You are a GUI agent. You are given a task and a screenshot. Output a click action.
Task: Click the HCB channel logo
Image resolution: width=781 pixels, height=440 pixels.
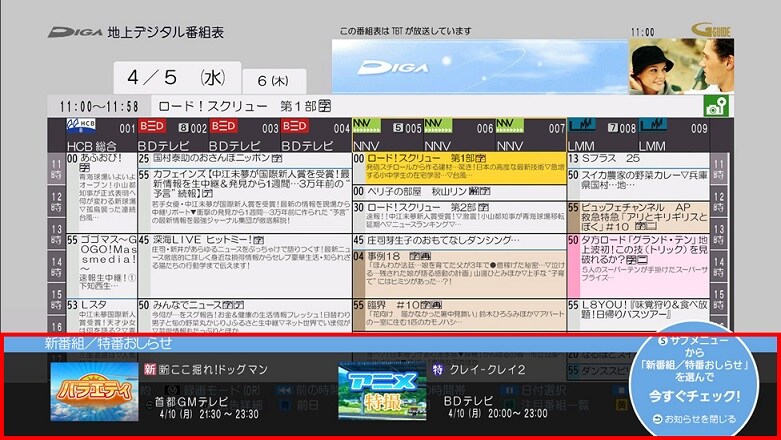[81, 126]
